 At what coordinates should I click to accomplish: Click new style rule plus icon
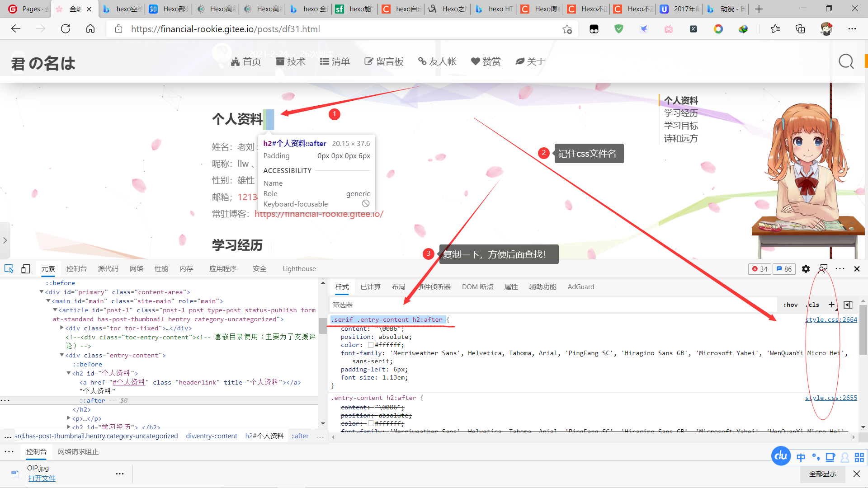[x=831, y=305]
